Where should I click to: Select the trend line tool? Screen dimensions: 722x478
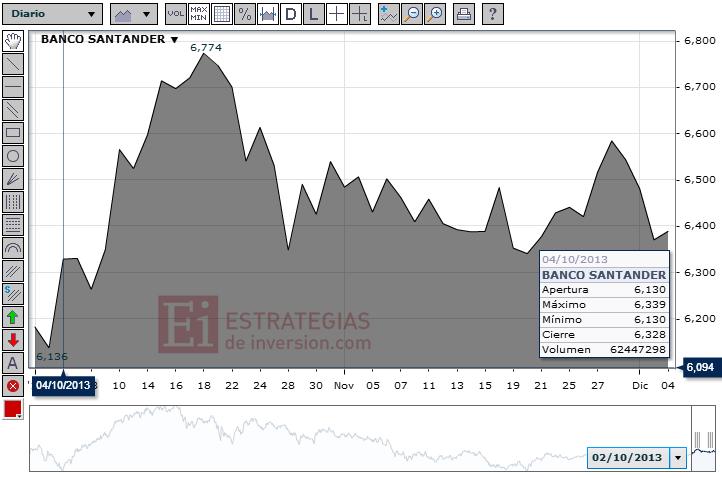pyautogui.click(x=13, y=64)
